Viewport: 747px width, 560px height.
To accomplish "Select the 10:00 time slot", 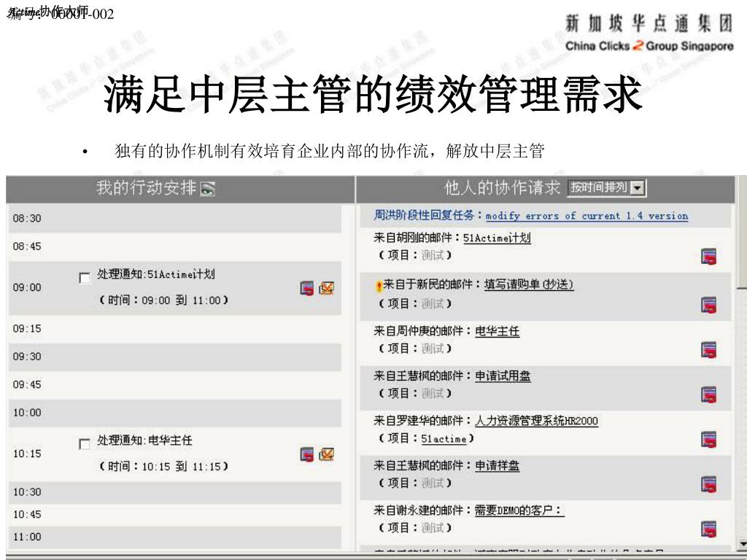I will click(175, 413).
